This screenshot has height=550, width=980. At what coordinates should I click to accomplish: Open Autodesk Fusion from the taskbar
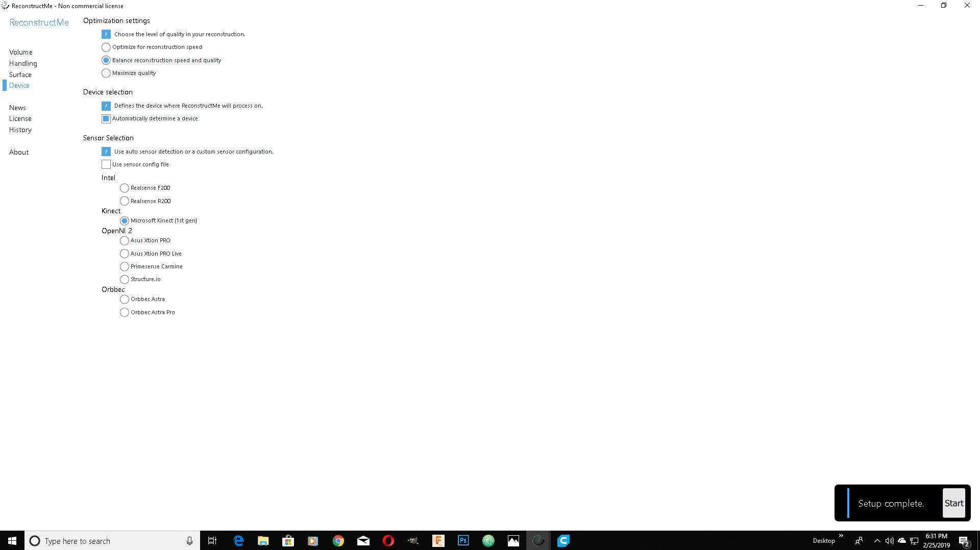pyautogui.click(x=438, y=541)
